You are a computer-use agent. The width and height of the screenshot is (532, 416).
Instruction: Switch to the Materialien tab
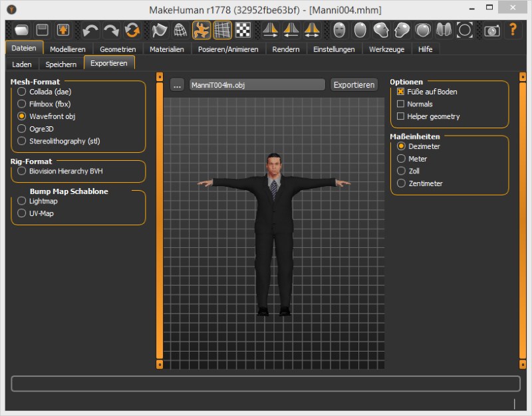(x=167, y=49)
